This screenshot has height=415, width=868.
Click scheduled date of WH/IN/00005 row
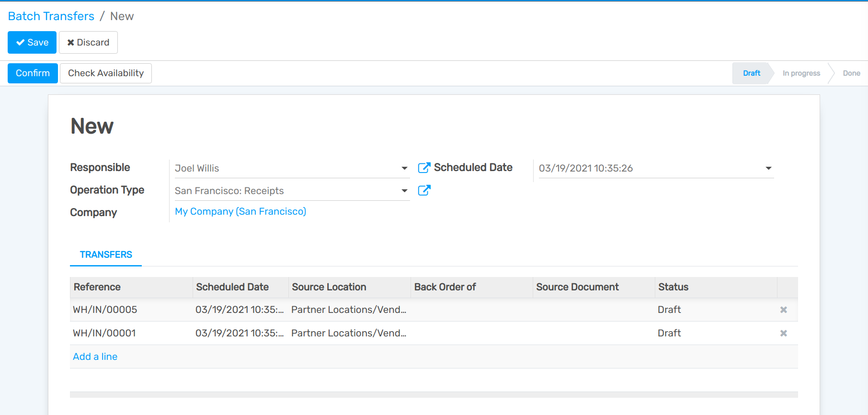[x=240, y=310]
